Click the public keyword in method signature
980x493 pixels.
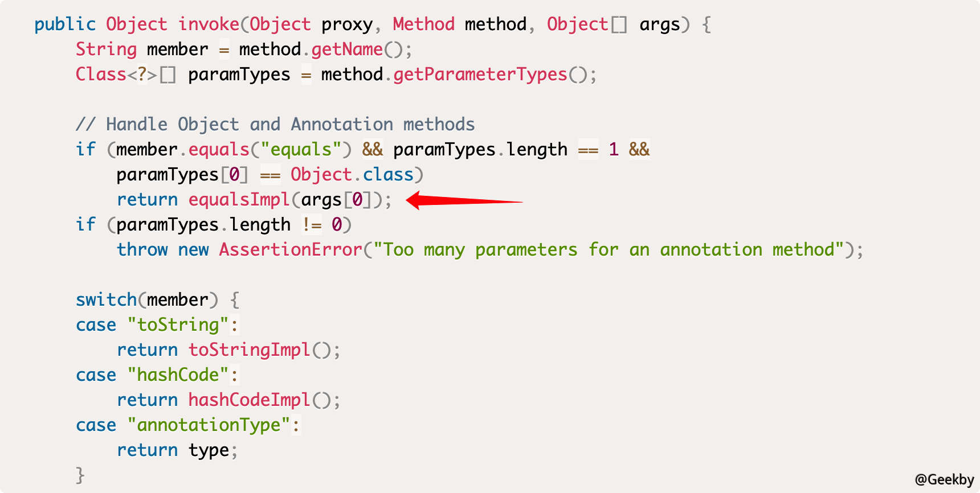pos(65,24)
